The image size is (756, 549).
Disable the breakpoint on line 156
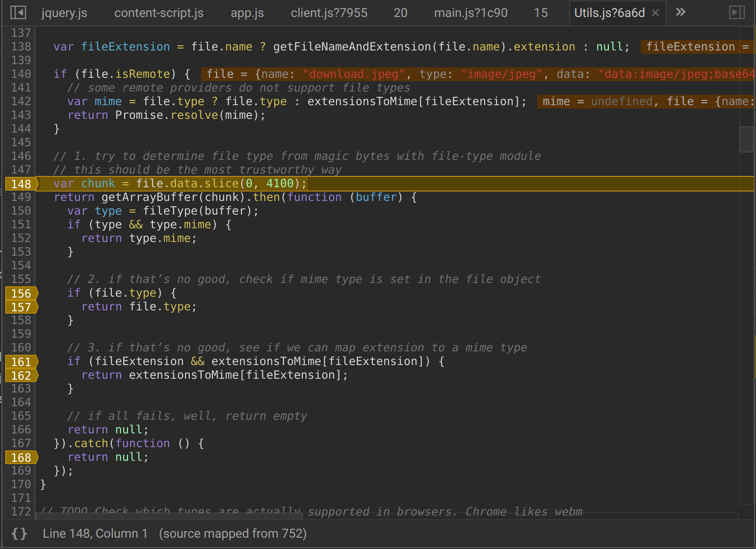pos(21,293)
